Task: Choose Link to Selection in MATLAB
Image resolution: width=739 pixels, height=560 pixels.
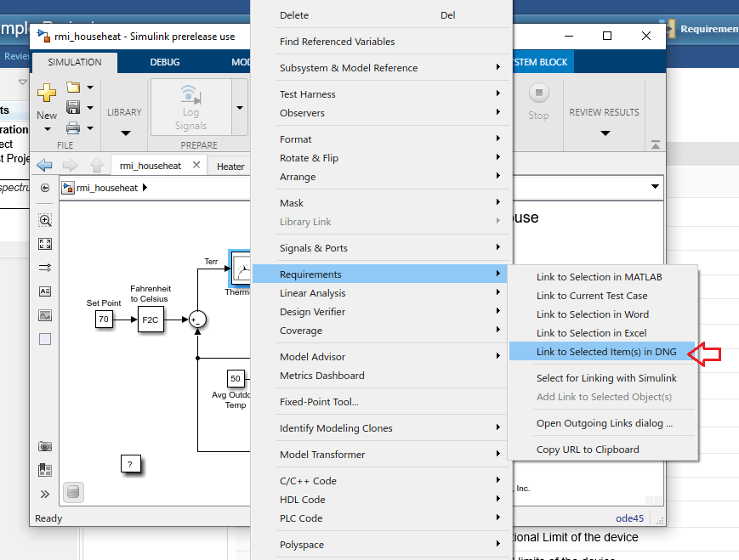Action: click(x=602, y=277)
